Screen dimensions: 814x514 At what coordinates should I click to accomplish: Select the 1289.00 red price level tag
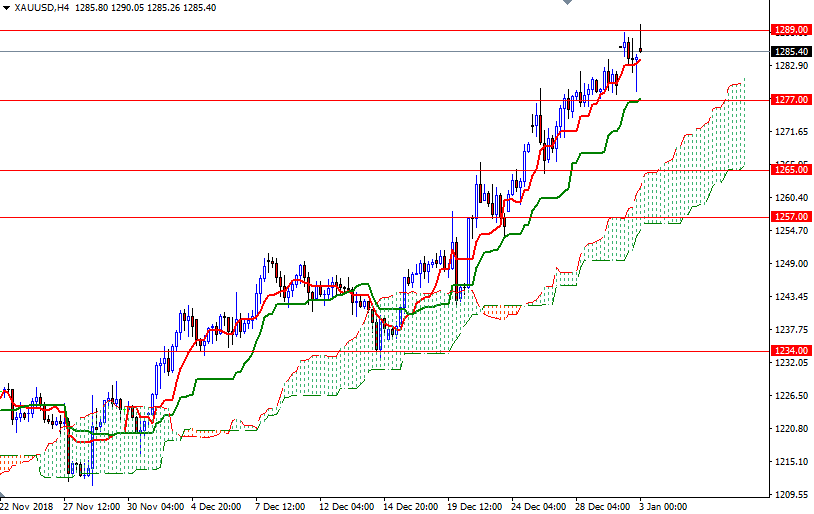coord(791,31)
